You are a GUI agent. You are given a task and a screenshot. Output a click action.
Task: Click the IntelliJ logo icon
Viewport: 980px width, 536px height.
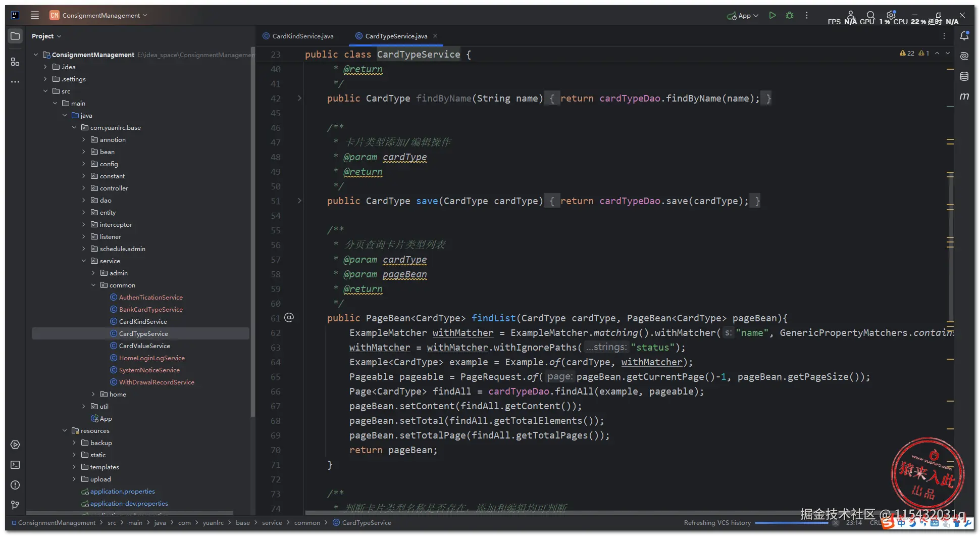coord(15,15)
